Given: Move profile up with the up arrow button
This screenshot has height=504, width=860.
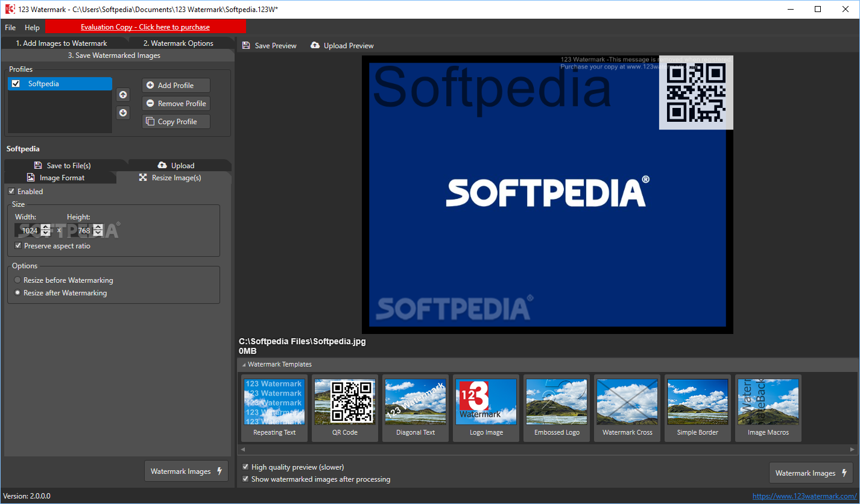Looking at the screenshot, I should click(x=123, y=95).
